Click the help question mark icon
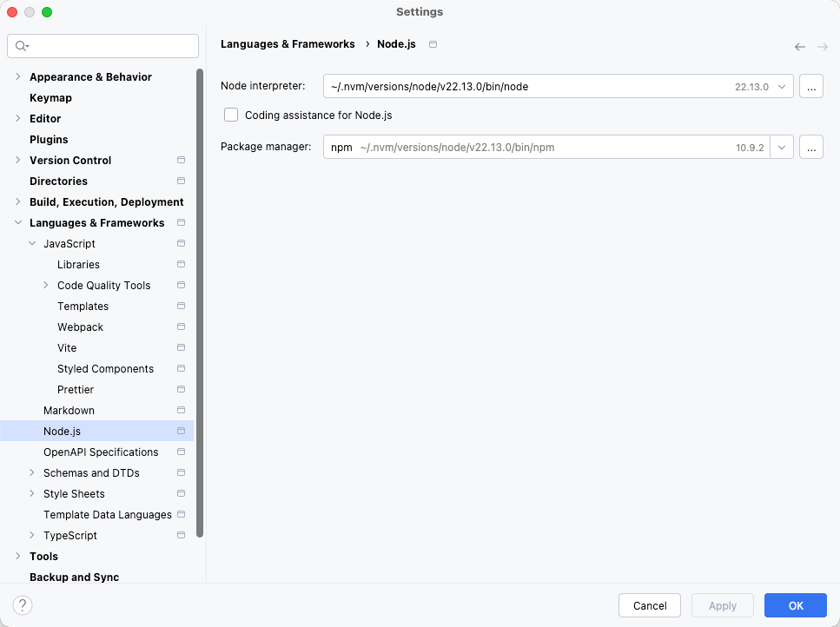 (x=23, y=605)
